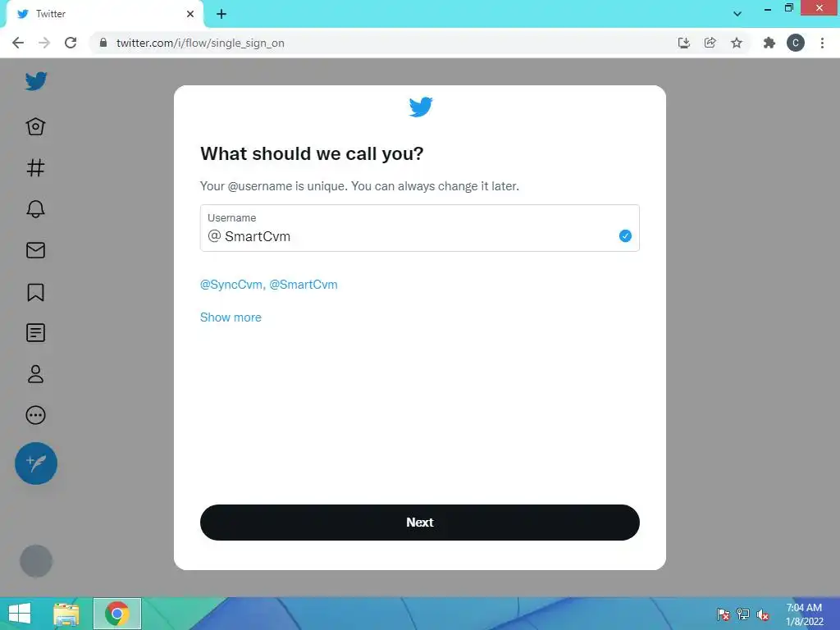
Task: Click network tray icon
Action: [x=743, y=614]
